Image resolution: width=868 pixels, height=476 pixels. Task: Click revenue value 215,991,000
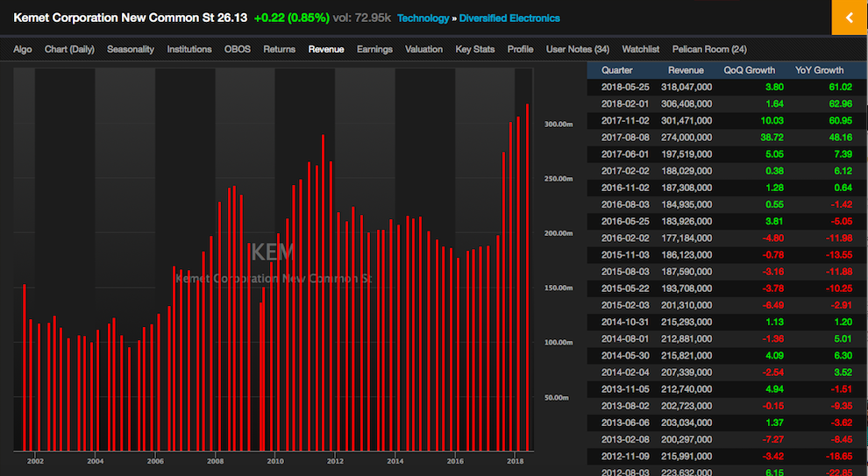point(687,456)
